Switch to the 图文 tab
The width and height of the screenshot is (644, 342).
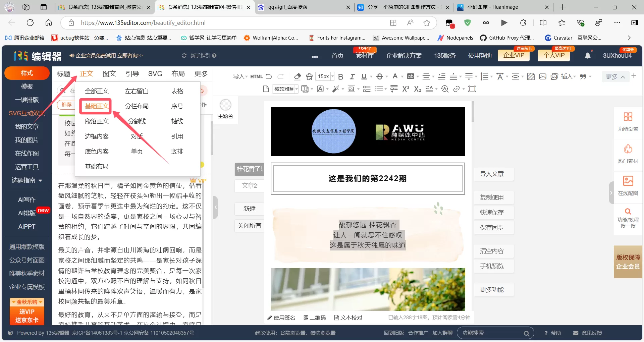[109, 74]
